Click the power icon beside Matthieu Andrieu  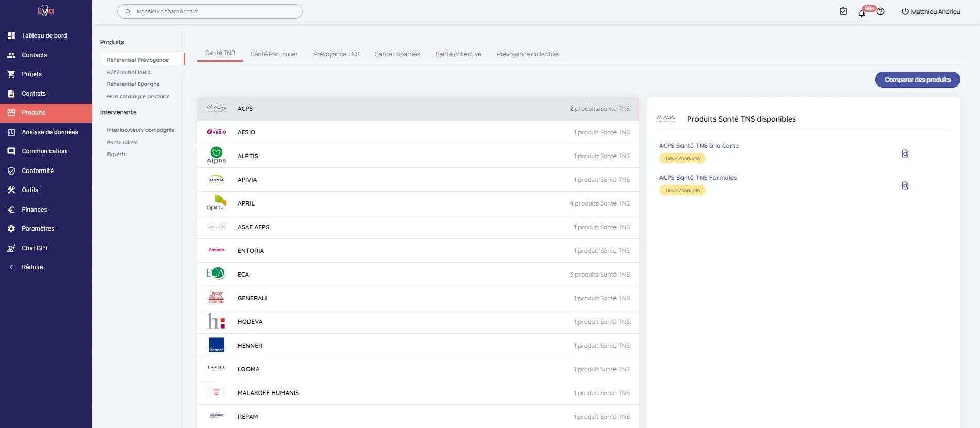[x=905, y=11]
